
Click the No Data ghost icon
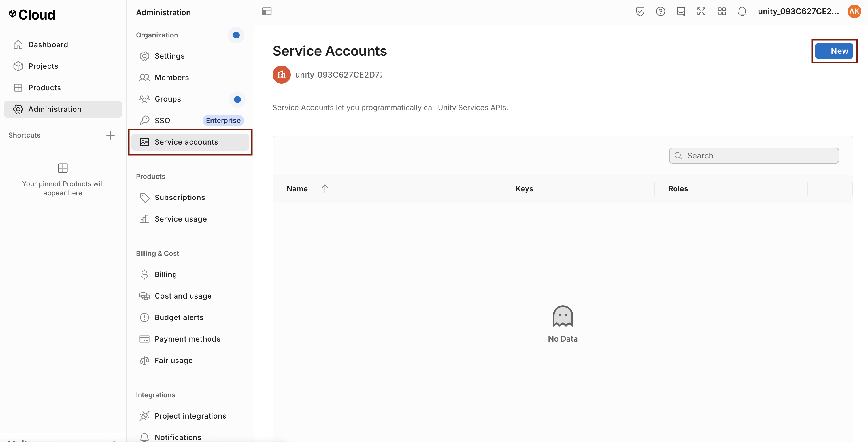tap(562, 316)
